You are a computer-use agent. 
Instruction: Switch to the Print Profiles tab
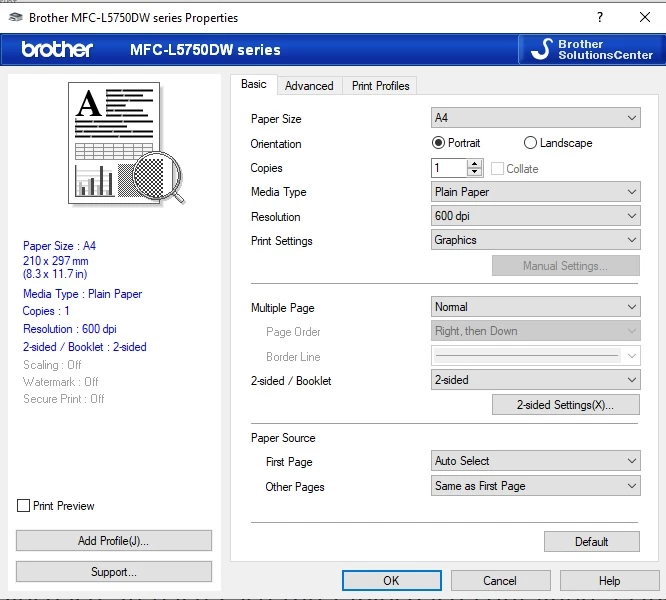pyautogui.click(x=380, y=86)
